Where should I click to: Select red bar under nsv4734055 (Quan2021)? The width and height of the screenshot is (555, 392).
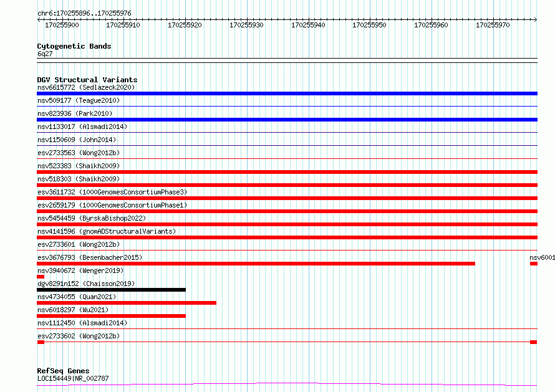(127, 303)
